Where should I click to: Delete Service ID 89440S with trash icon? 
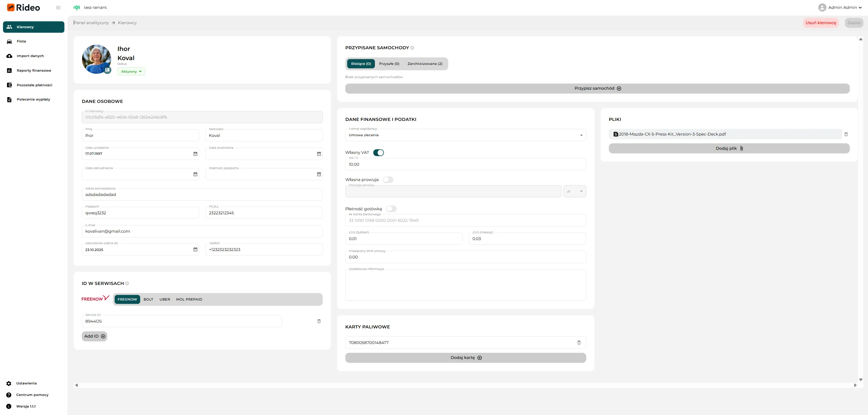pyautogui.click(x=319, y=321)
